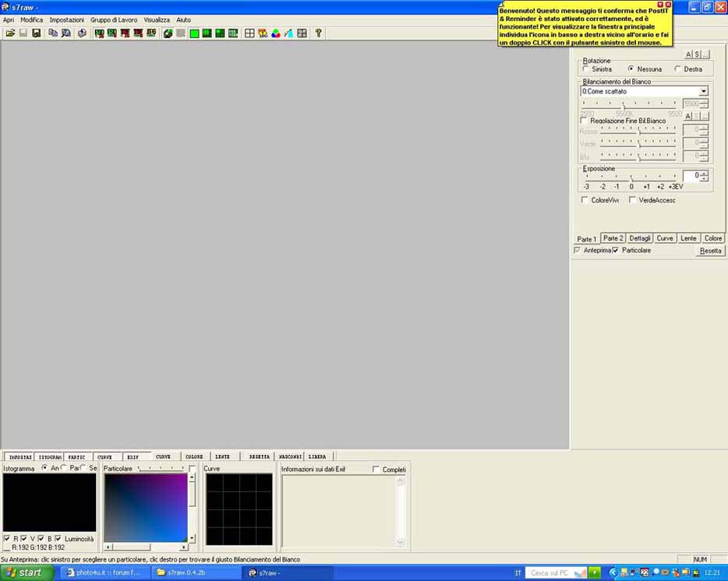The width and height of the screenshot is (728, 581).
Task: Click the white four-pane grid icon
Action: click(x=249, y=33)
